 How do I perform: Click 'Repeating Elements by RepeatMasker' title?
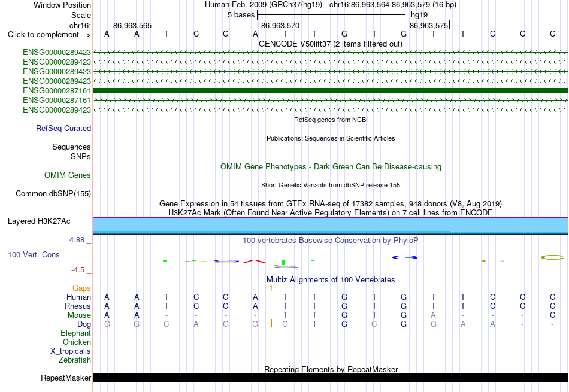(x=331, y=369)
